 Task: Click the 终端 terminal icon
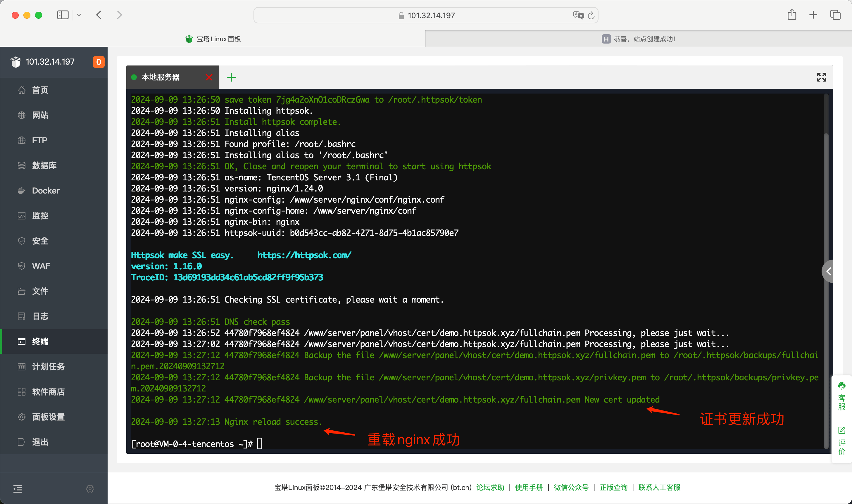[21, 341]
